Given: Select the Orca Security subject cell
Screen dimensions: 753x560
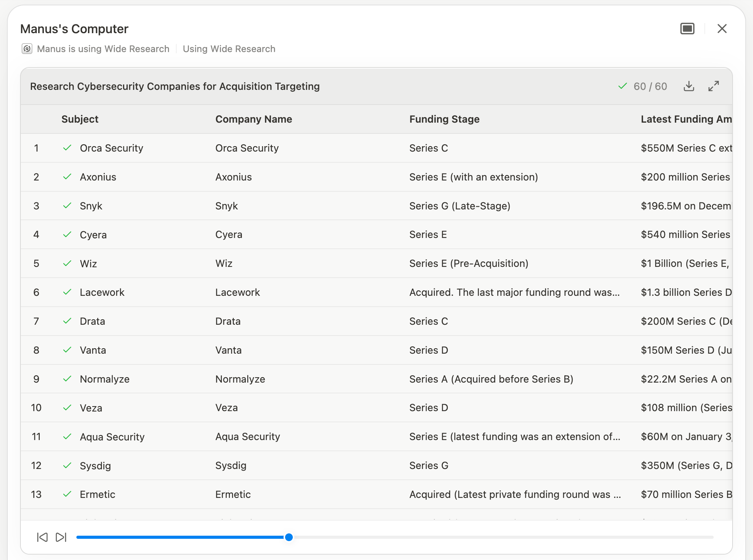Looking at the screenshot, I should pyautogui.click(x=111, y=148).
